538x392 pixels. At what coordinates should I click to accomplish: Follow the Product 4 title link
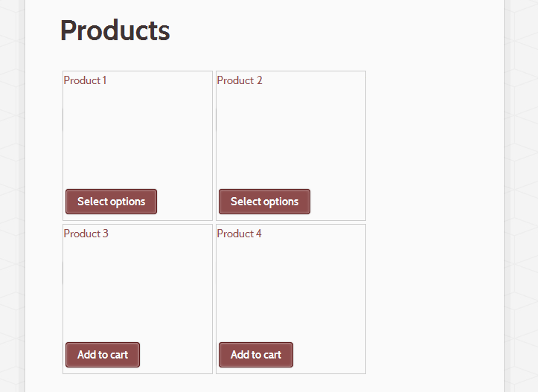(239, 234)
